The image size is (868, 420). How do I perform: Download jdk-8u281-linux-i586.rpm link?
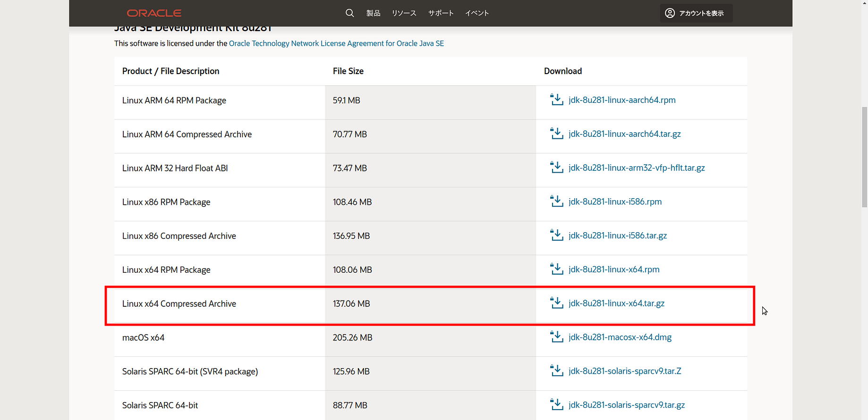pyautogui.click(x=615, y=202)
